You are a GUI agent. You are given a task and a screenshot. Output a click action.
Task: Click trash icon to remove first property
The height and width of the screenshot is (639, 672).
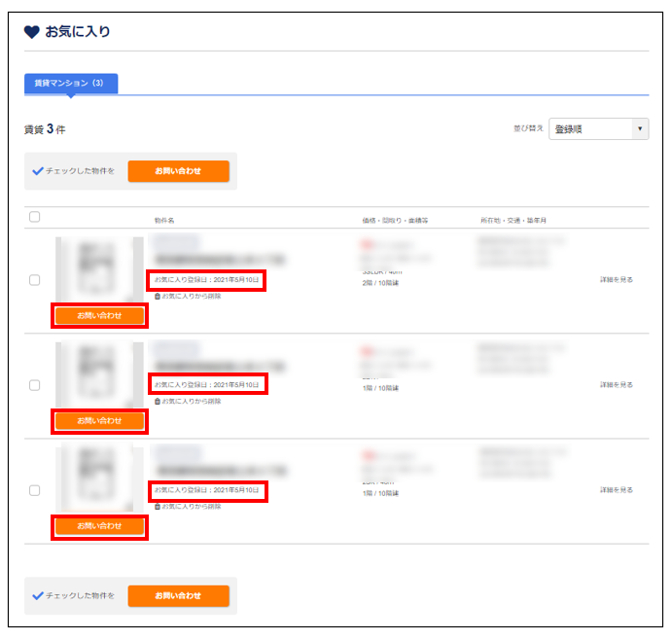158,296
